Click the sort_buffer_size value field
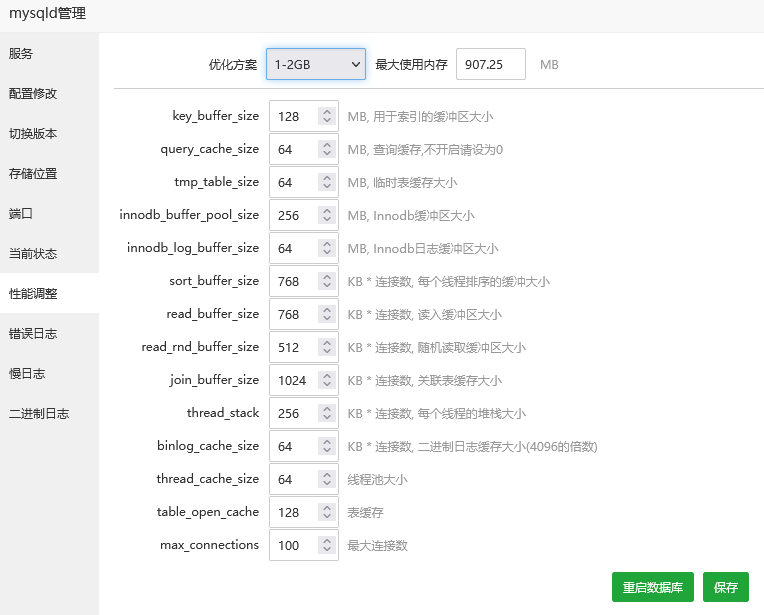This screenshot has width=764, height=615. click(304, 281)
